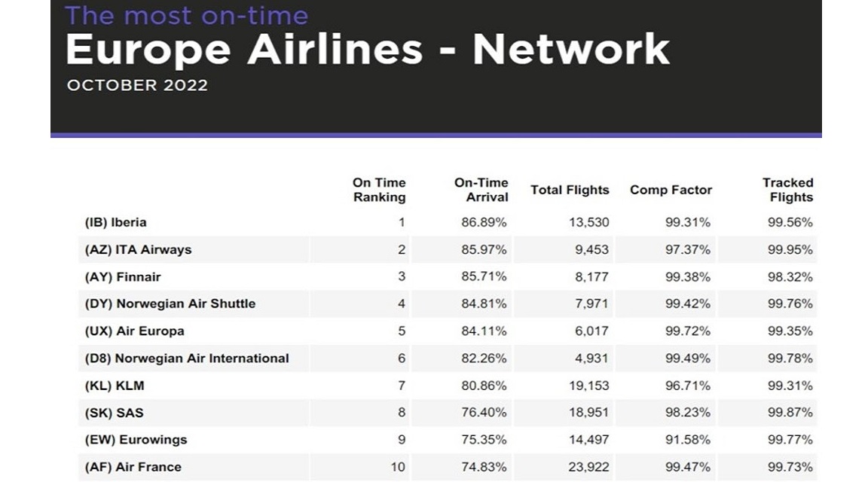Click the (DY) Norwegian Air Shuttle label

pos(170,304)
